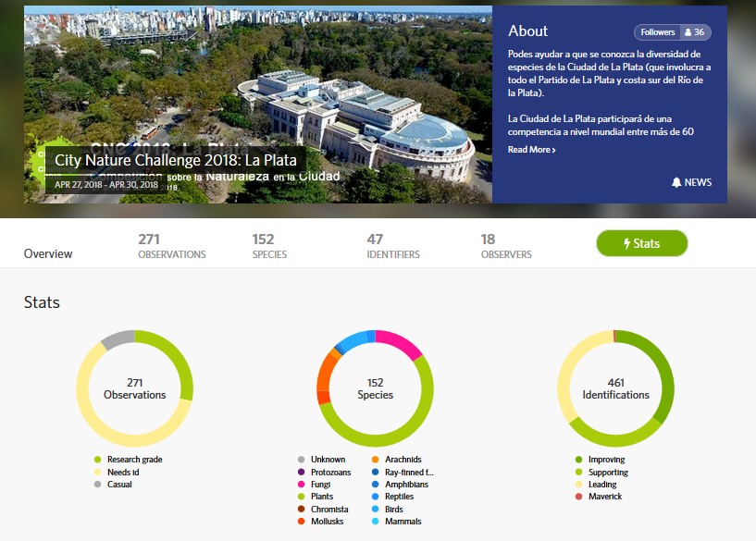Open the 271 Observations tab

tap(171, 246)
